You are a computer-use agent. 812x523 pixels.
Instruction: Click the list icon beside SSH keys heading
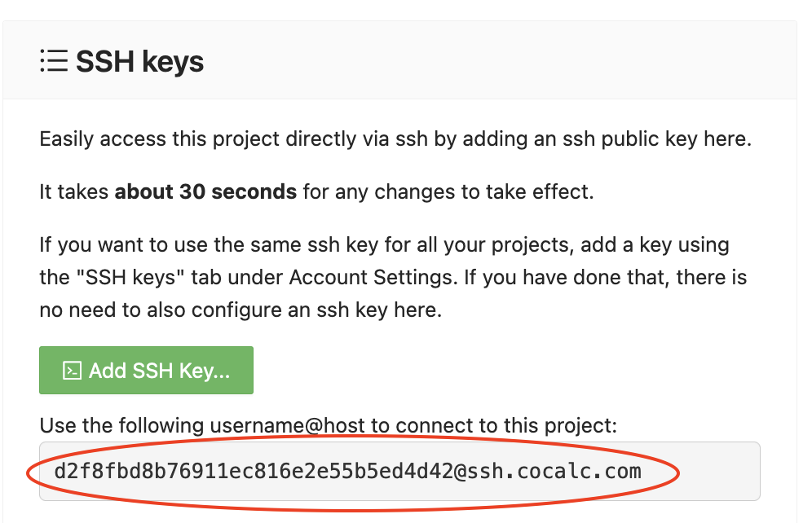(53, 61)
